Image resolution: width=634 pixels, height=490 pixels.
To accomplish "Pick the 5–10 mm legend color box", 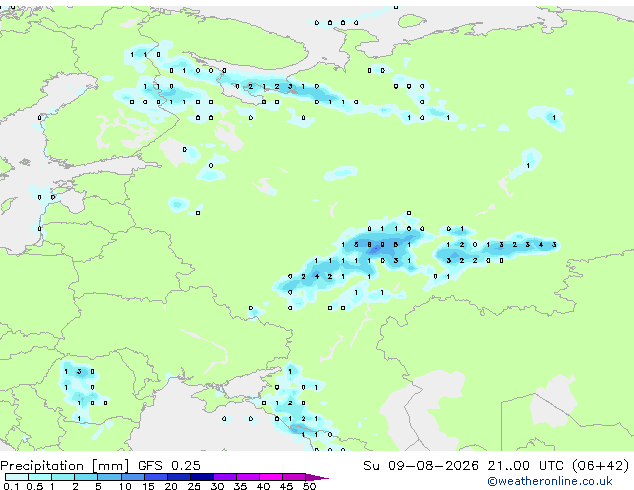I will (109, 477).
